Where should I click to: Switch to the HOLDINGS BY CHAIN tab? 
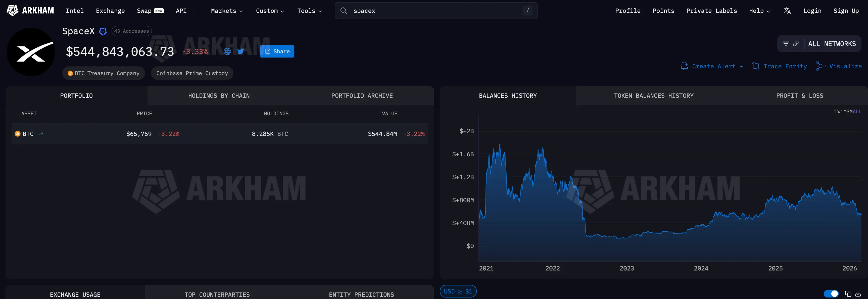click(x=219, y=96)
